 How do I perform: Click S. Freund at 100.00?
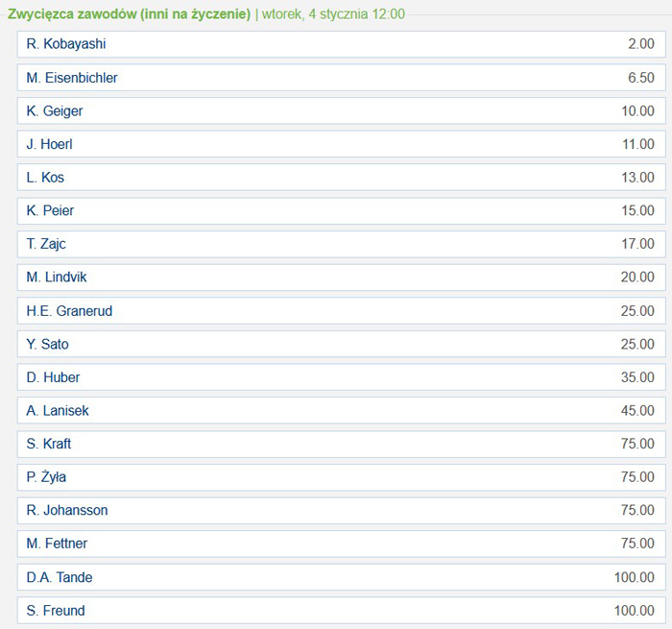(341, 611)
